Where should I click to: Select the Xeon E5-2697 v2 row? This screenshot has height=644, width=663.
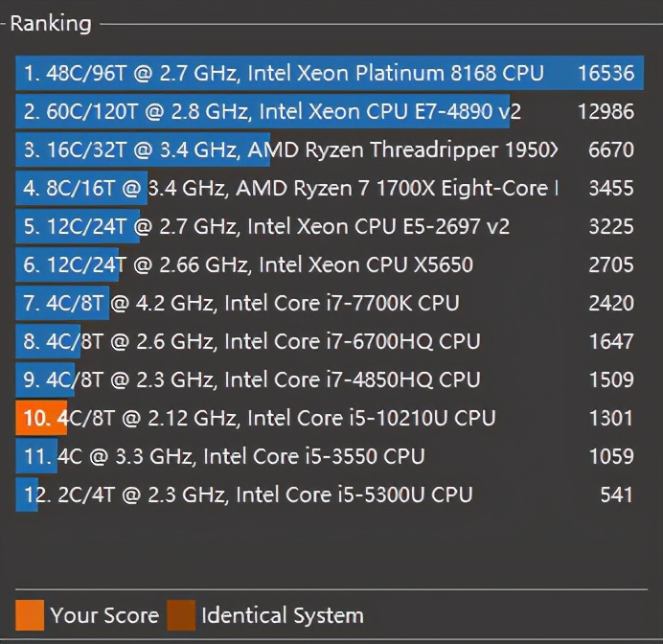(x=266, y=227)
